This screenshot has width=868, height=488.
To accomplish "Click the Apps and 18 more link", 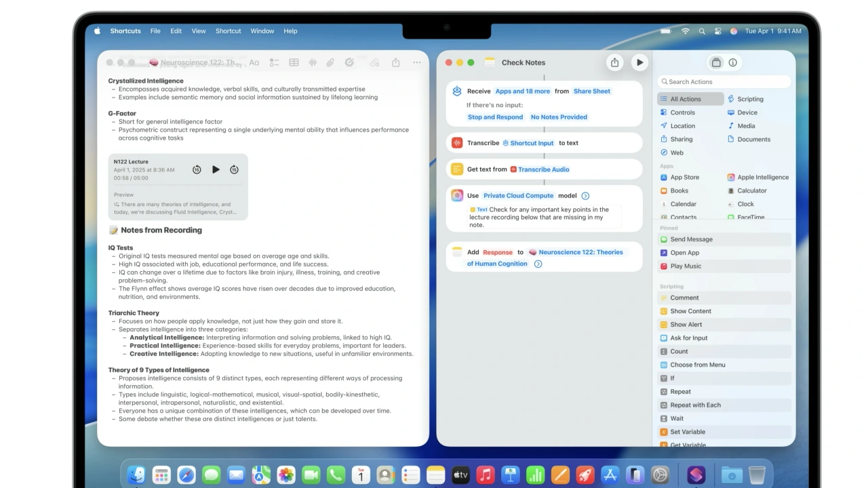I will click(x=522, y=91).
